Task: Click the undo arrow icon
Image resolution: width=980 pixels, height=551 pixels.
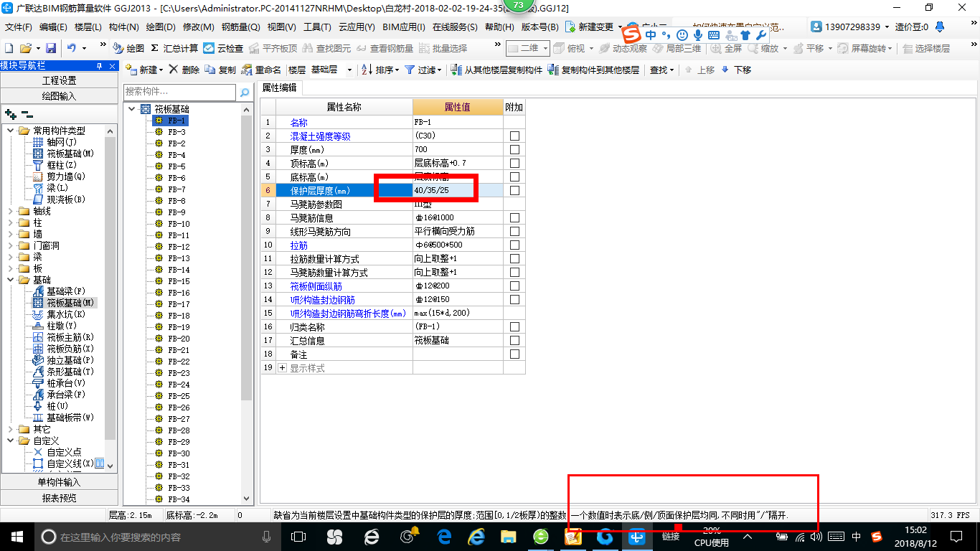Action: (x=72, y=48)
